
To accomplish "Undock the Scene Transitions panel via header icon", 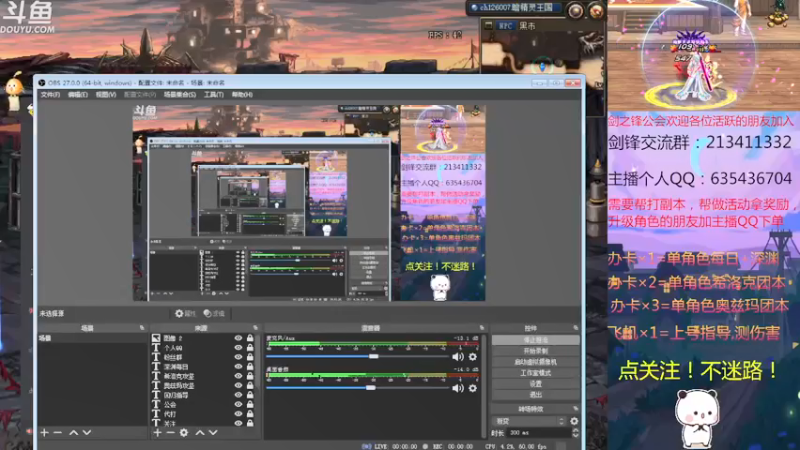I will coord(576,409).
